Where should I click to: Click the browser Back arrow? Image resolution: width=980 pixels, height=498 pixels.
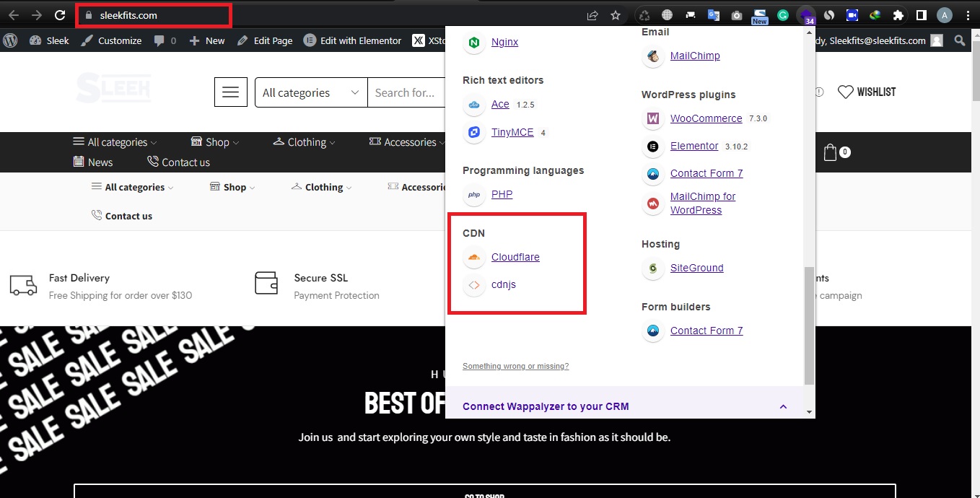tap(14, 15)
